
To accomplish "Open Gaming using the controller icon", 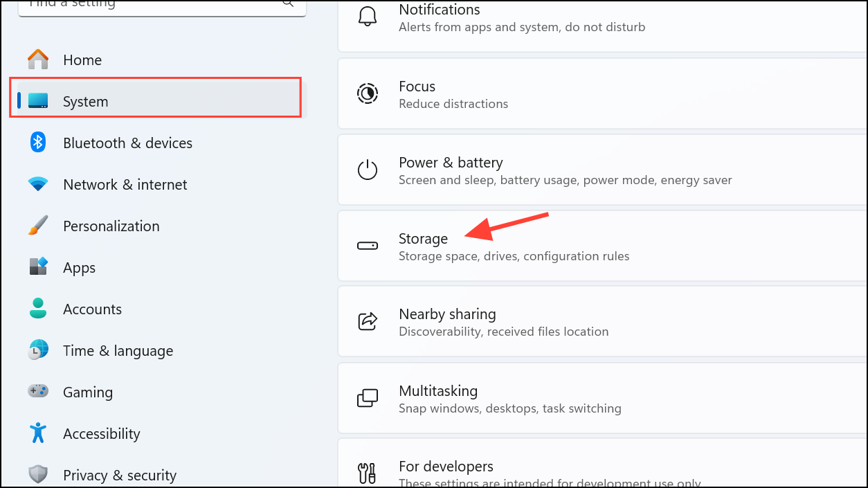I will click(x=37, y=392).
